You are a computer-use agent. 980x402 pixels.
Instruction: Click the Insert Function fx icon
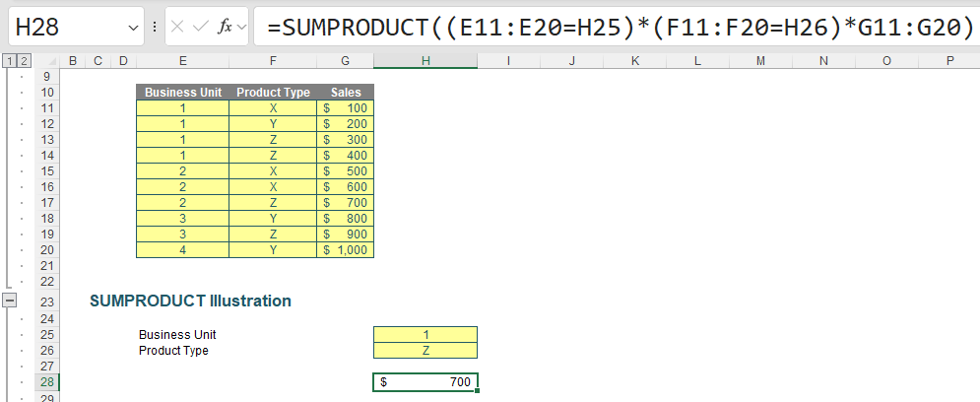click(224, 27)
